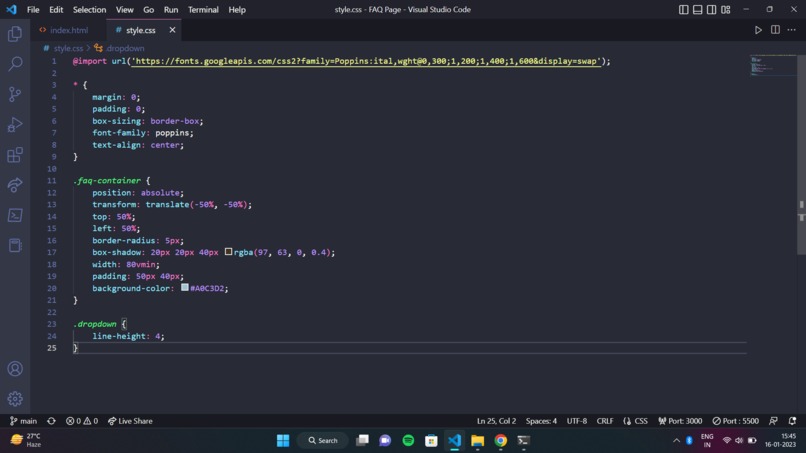Click line number 11 in the gutter

point(51,181)
